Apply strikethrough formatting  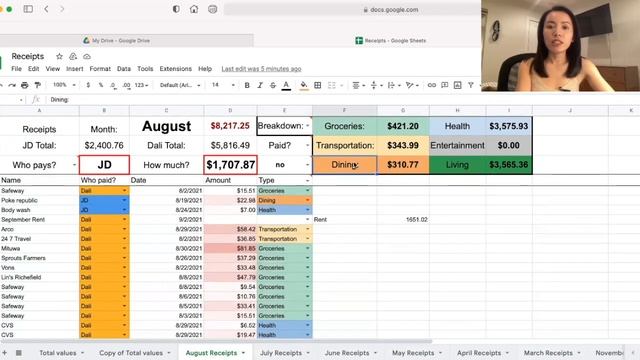(273, 85)
